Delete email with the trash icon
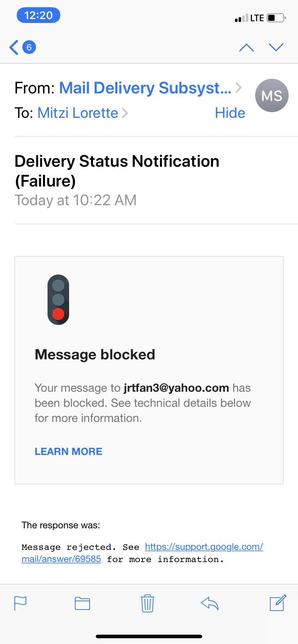Image resolution: width=298 pixels, height=644 pixels. [147, 603]
